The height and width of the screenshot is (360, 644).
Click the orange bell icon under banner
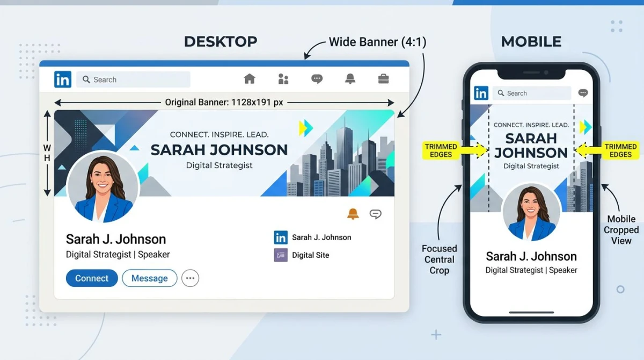(x=353, y=214)
